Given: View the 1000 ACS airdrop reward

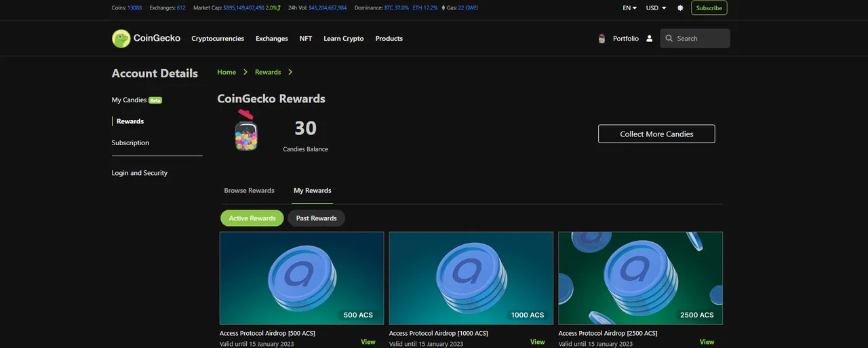Looking at the screenshot, I should click(x=538, y=342).
